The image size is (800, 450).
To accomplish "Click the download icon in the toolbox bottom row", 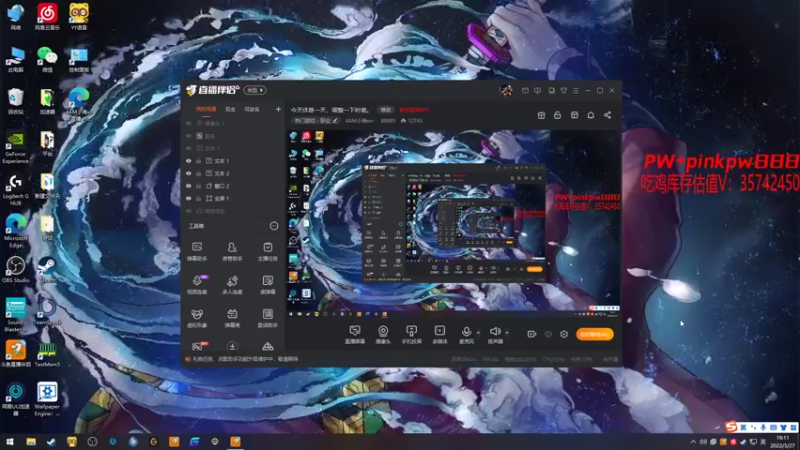I will click(232, 347).
